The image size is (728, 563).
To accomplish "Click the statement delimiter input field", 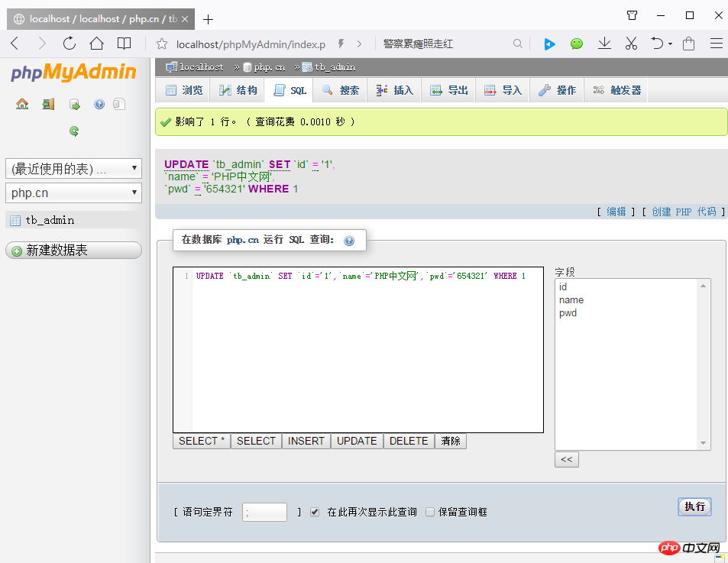I will tap(264, 512).
